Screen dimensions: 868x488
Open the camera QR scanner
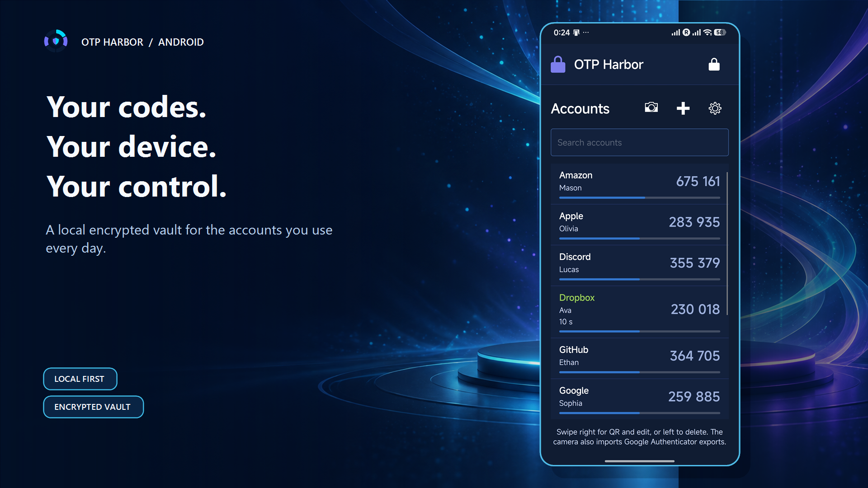651,108
